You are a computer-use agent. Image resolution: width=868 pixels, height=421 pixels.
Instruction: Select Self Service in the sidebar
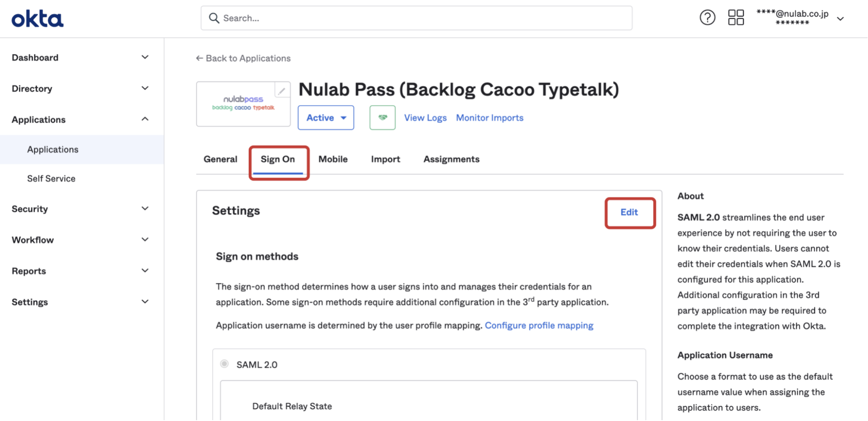51,178
